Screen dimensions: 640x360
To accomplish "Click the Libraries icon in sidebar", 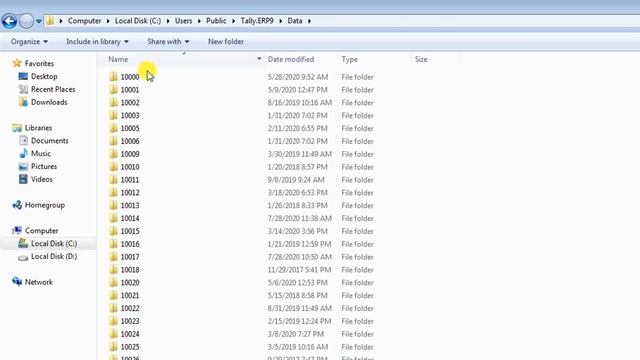I will coord(17,128).
